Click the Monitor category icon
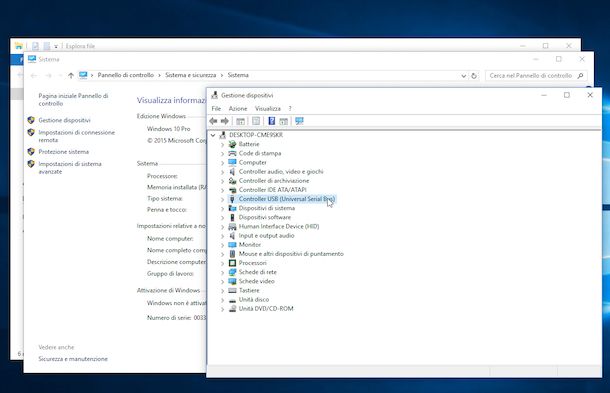Screen dimensions: 610x393 tap(232, 245)
